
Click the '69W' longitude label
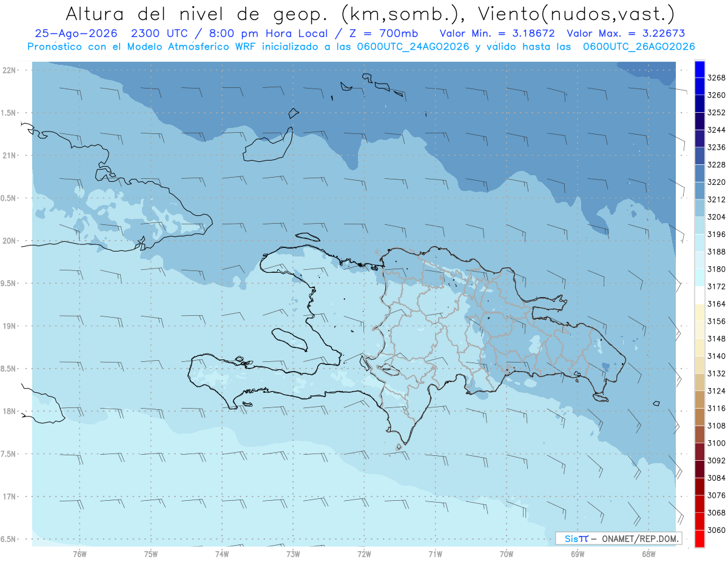(578, 554)
